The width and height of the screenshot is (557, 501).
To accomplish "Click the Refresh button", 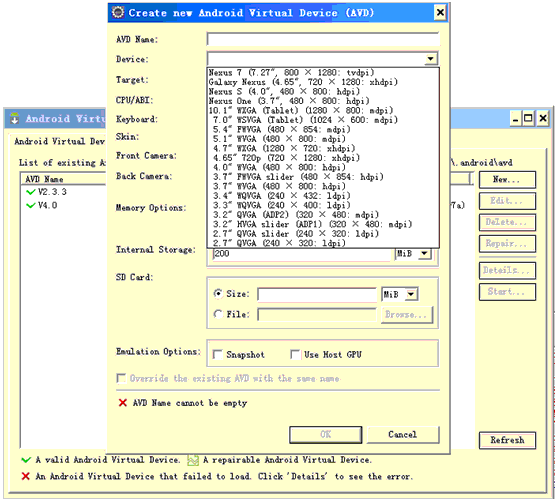I will tap(507, 440).
